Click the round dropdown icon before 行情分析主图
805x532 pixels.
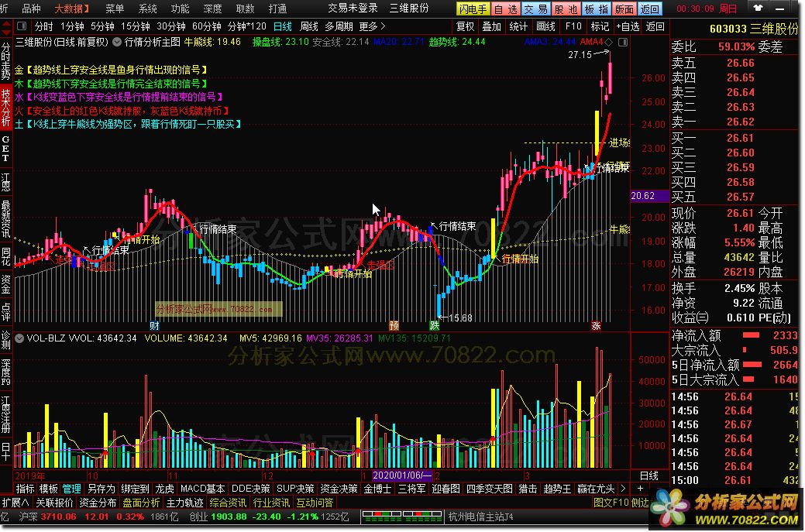pyautogui.click(x=117, y=42)
